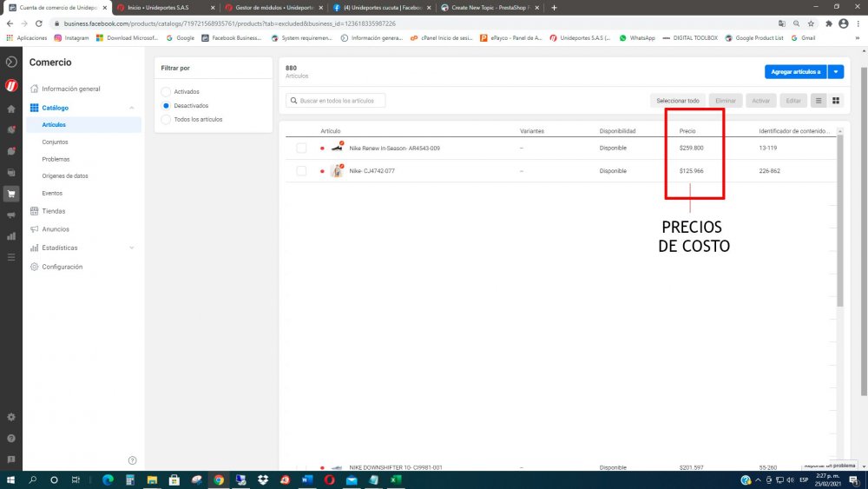Open dropdown arrow next to Agregar artículos

tap(836, 71)
